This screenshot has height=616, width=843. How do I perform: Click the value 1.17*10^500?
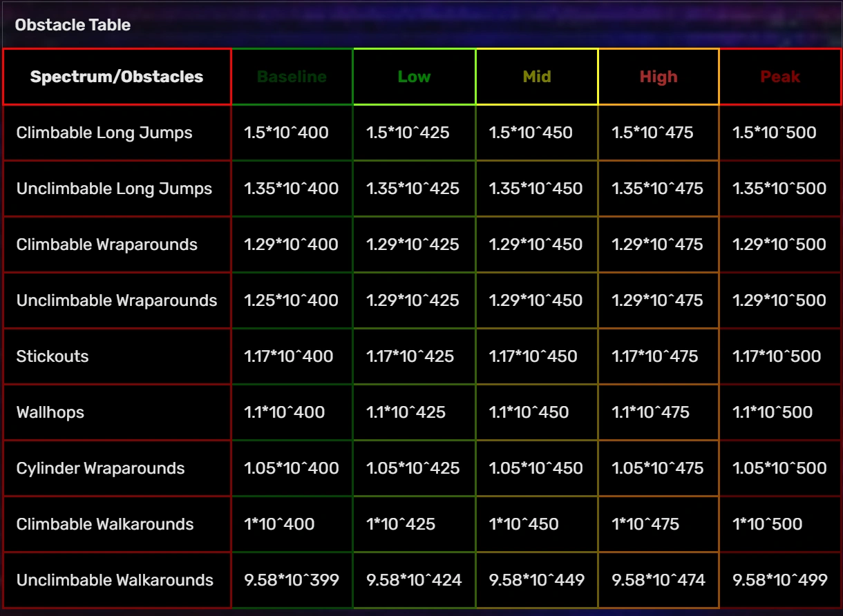coord(777,356)
